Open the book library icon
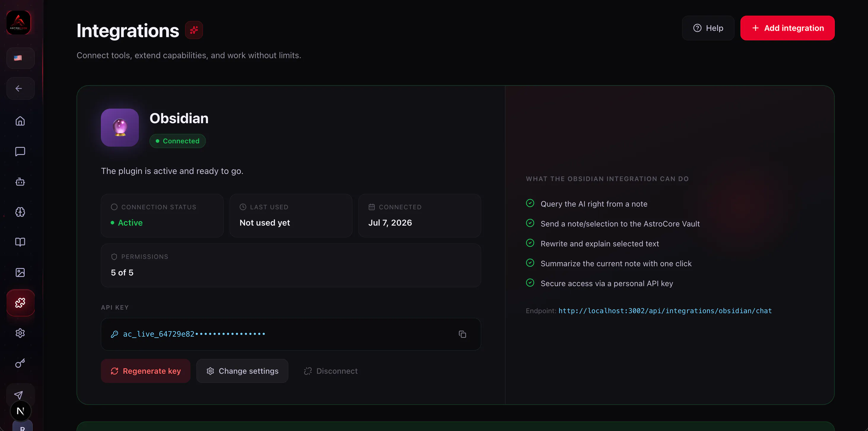 [x=20, y=242]
